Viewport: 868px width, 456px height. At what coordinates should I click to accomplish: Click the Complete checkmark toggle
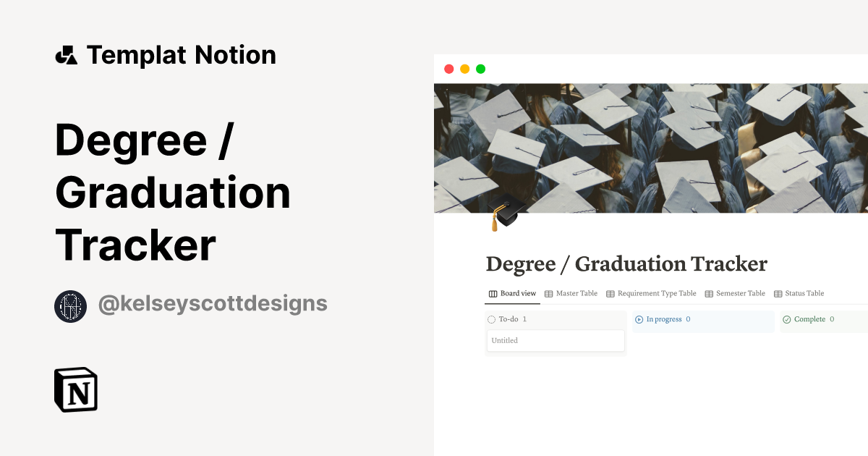(x=786, y=319)
